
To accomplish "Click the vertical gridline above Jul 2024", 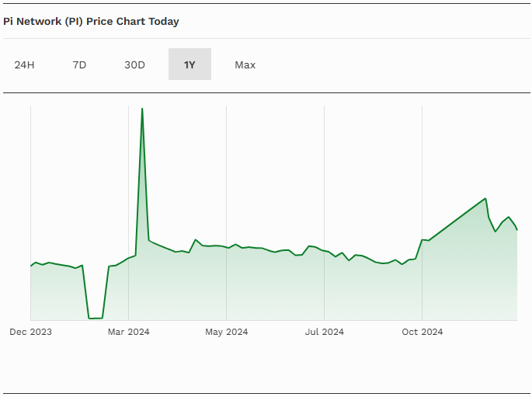I will tap(324, 171).
